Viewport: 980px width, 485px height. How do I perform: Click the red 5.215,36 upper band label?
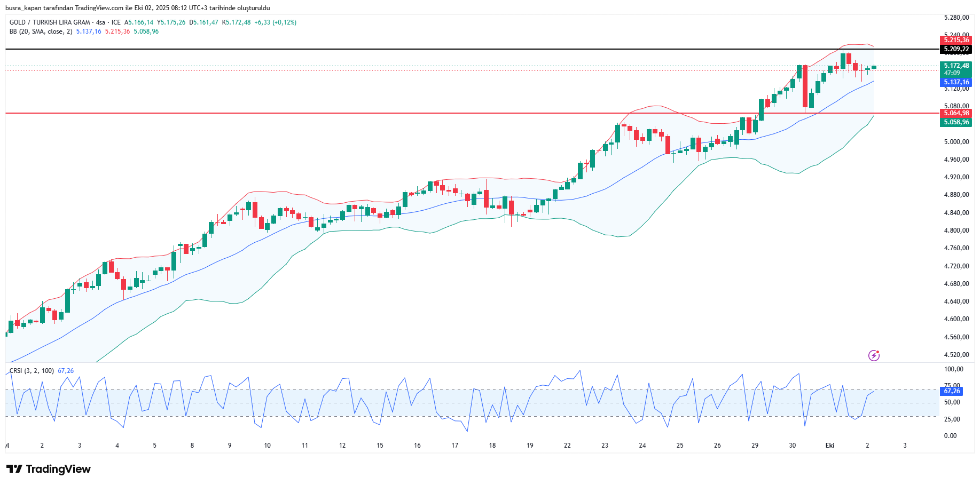click(955, 40)
